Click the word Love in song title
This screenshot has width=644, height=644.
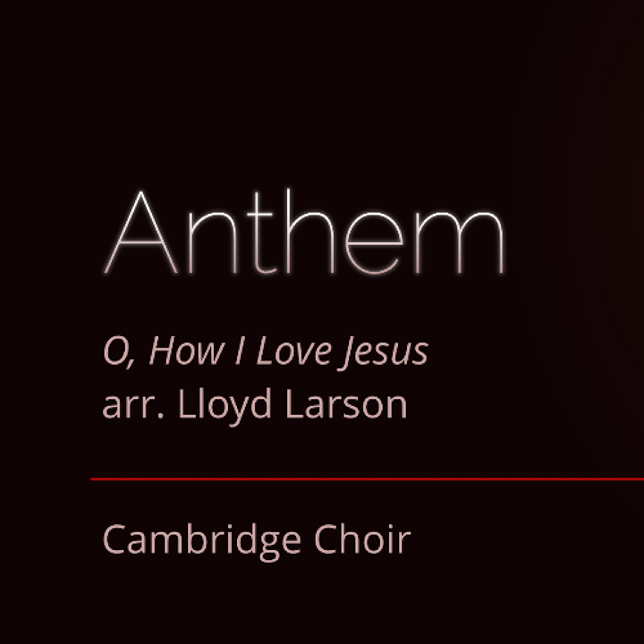click(294, 351)
